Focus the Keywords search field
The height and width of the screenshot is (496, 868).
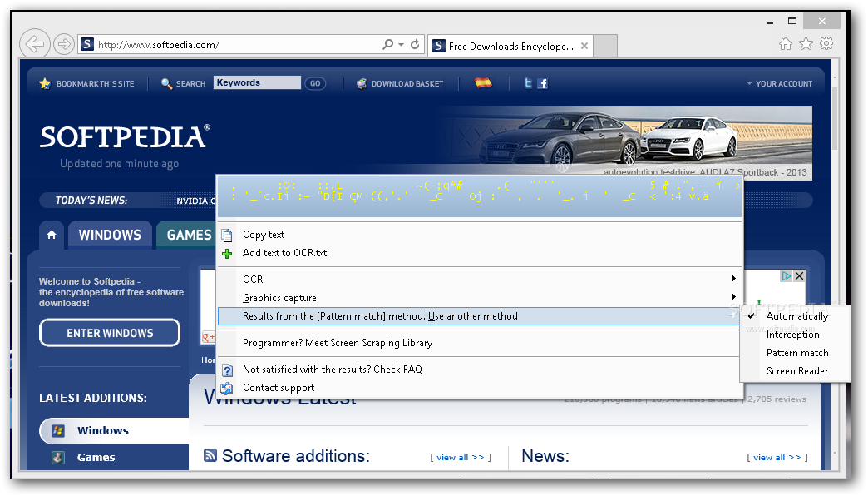coord(258,82)
